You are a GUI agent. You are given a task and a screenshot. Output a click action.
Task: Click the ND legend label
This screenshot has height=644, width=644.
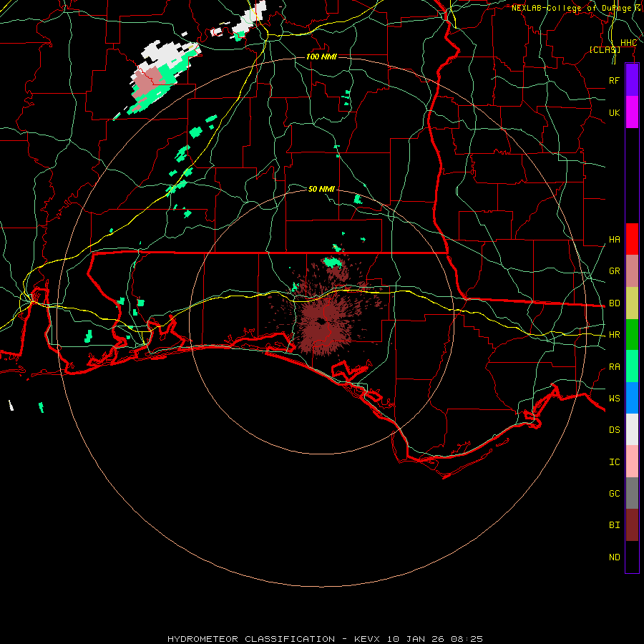pyautogui.click(x=614, y=557)
